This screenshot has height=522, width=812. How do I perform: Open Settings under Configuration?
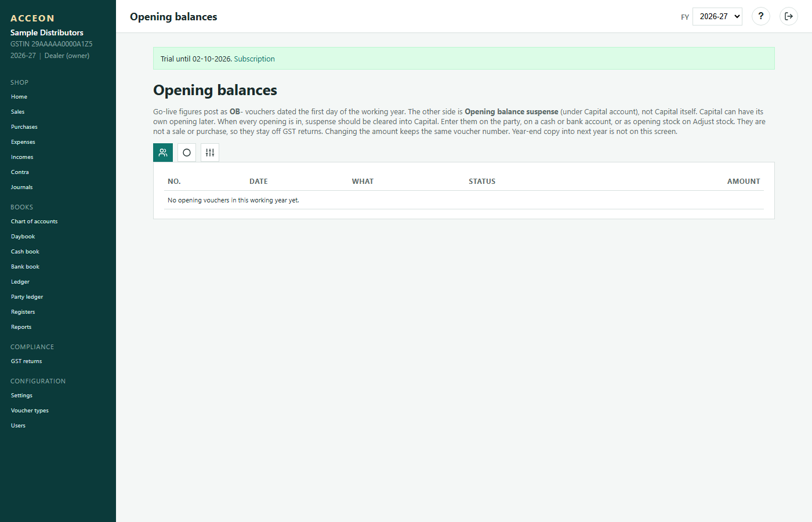click(21, 396)
